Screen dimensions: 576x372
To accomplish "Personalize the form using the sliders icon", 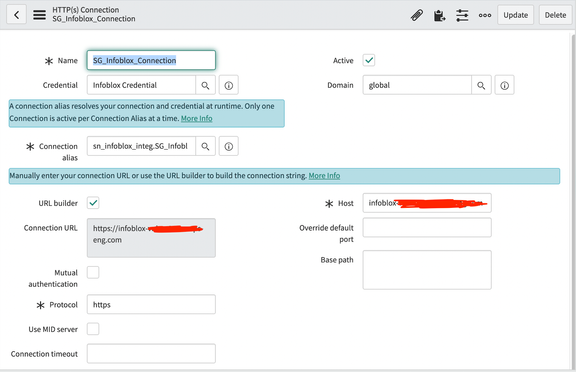I will [x=462, y=15].
